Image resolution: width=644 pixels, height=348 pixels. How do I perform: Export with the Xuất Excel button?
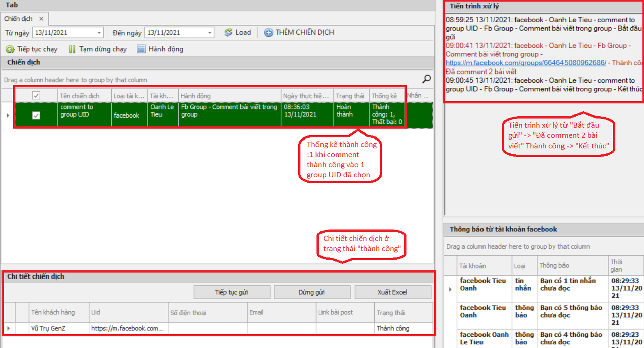392,292
